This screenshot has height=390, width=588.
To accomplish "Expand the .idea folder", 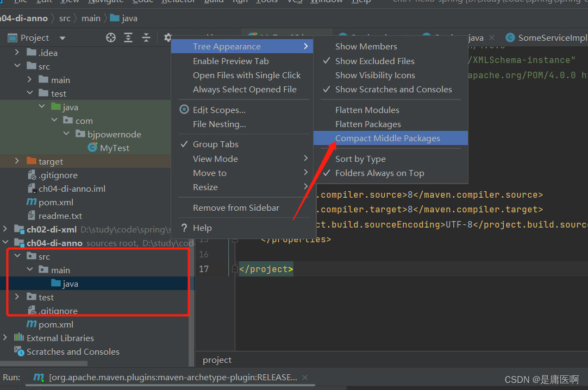I will pyautogui.click(x=17, y=53).
